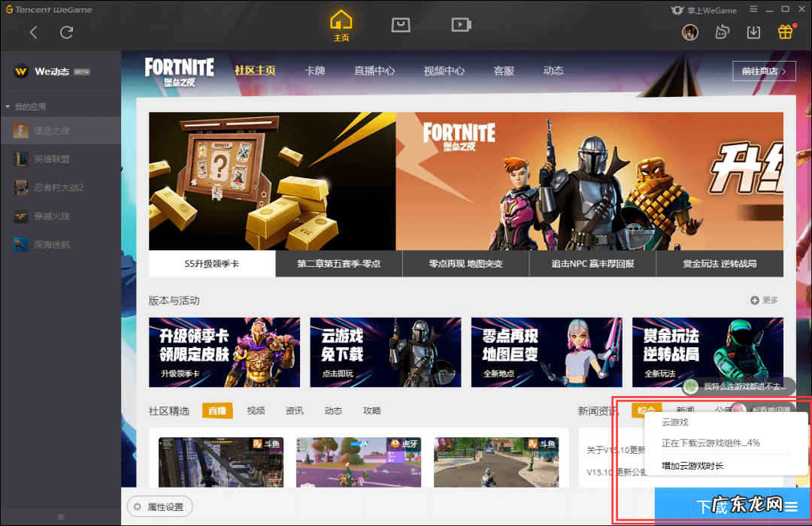Switch to 直播中心 tab
The width and height of the screenshot is (812, 526).
coord(374,71)
